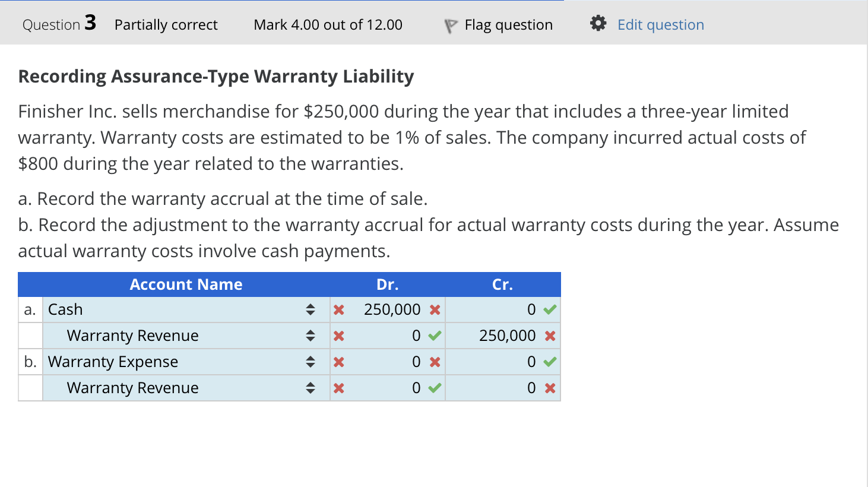Click the Partially correct status text

coord(166,25)
